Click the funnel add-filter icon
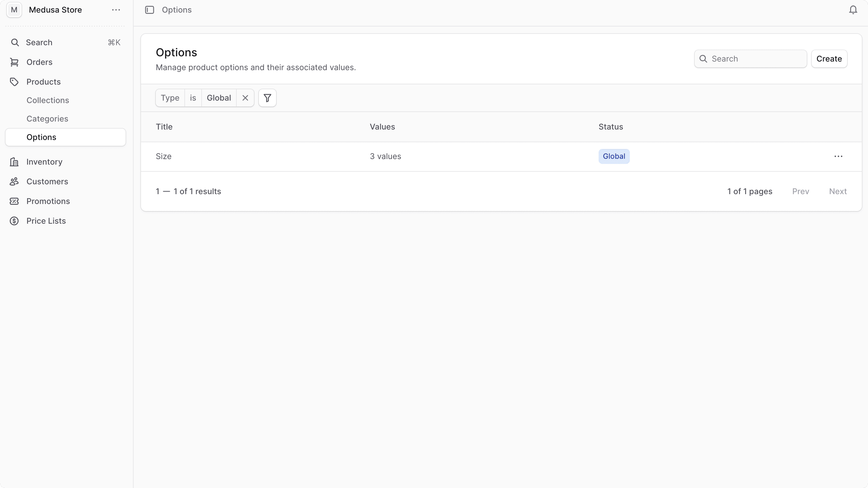 [x=267, y=98]
